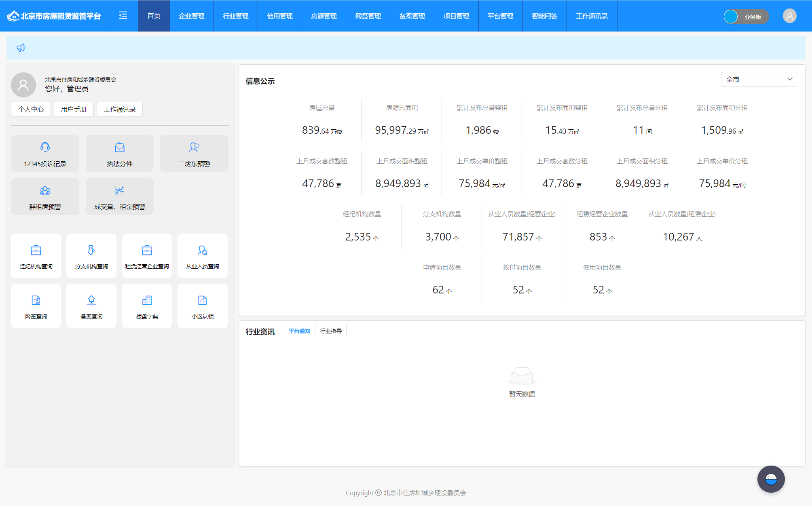Click the announcement megaphone icon

tap(21, 48)
